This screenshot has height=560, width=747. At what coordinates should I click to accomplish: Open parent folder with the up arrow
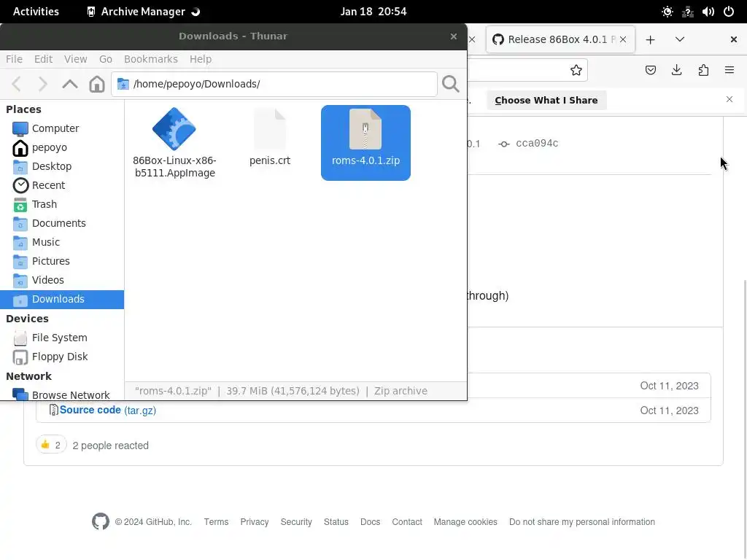(70, 84)
